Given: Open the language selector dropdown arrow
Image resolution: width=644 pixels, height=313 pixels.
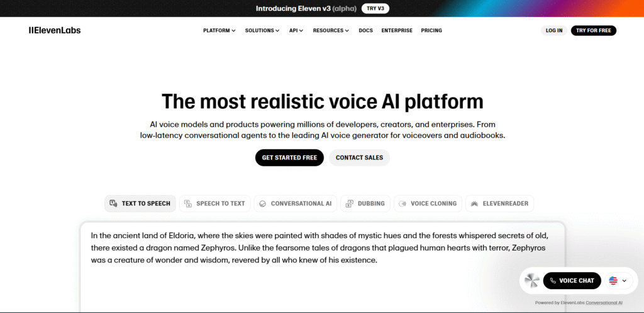Looking at the screenshot, I should [625, 280].
